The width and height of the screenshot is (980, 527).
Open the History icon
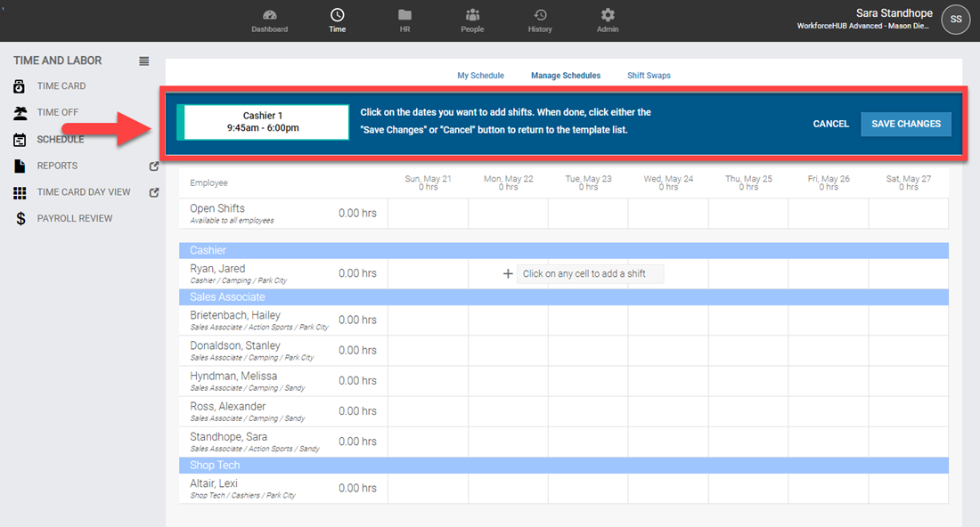click(x=540, y=15)
